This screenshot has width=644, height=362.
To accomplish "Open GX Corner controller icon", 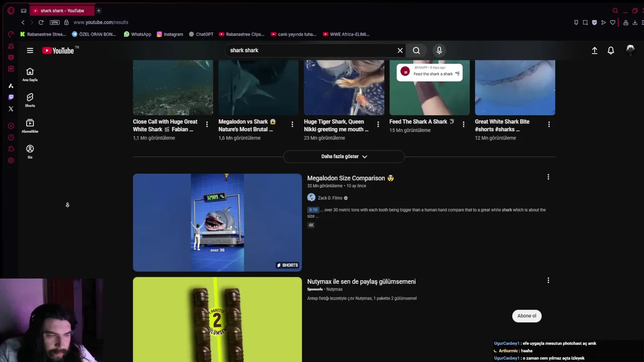I will (11, 34).
